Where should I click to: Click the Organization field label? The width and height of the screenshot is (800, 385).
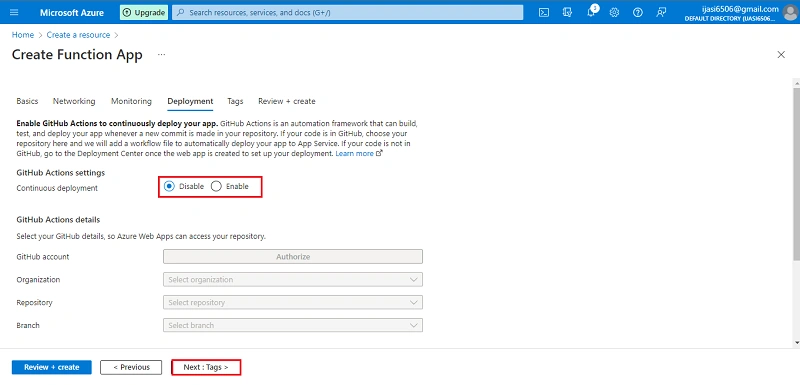(38, 279)
